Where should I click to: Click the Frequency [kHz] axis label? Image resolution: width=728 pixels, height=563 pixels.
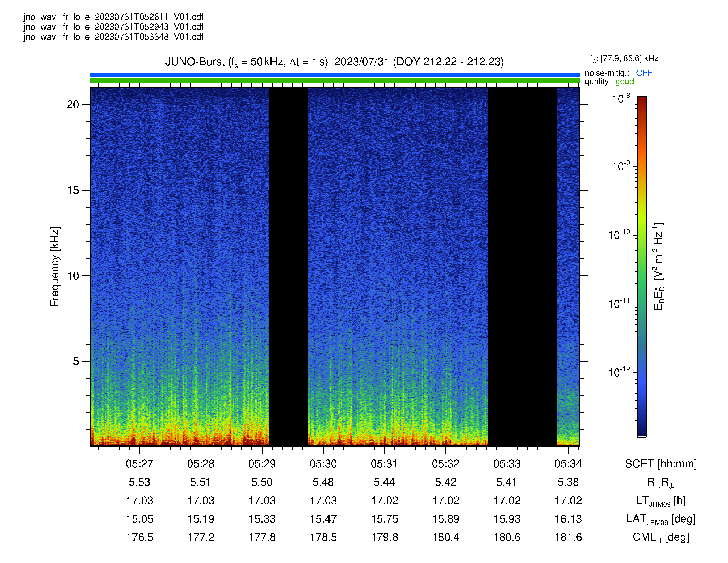pyautogui.click(x=55, y=267)
